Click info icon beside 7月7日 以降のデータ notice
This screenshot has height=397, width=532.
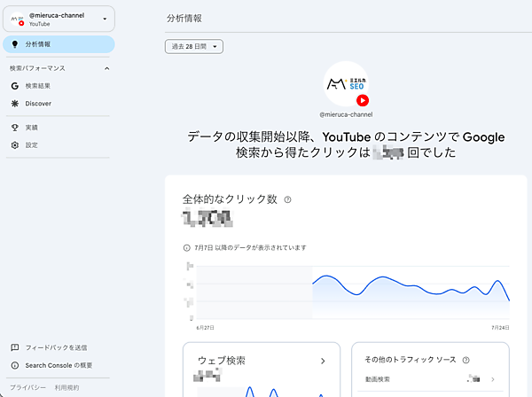(186, 248)
